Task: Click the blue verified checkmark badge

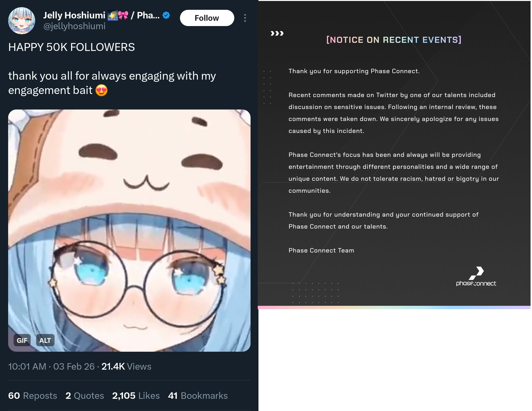Action: 166,15
